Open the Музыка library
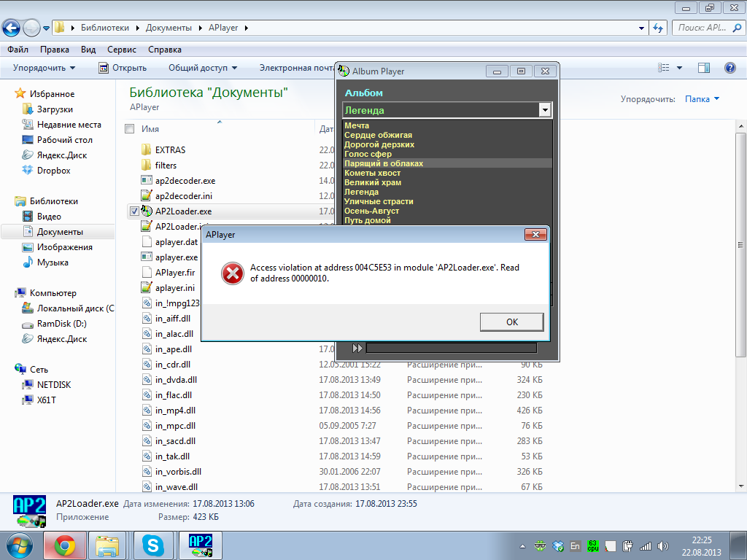 [x=53, y=262]
